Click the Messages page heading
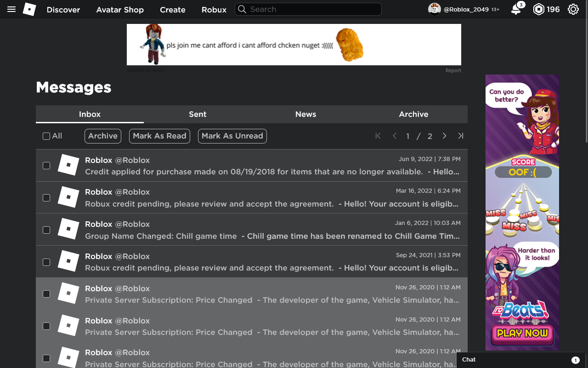The height and width of the screenshot is (368, 588). [x=73, y=87]
